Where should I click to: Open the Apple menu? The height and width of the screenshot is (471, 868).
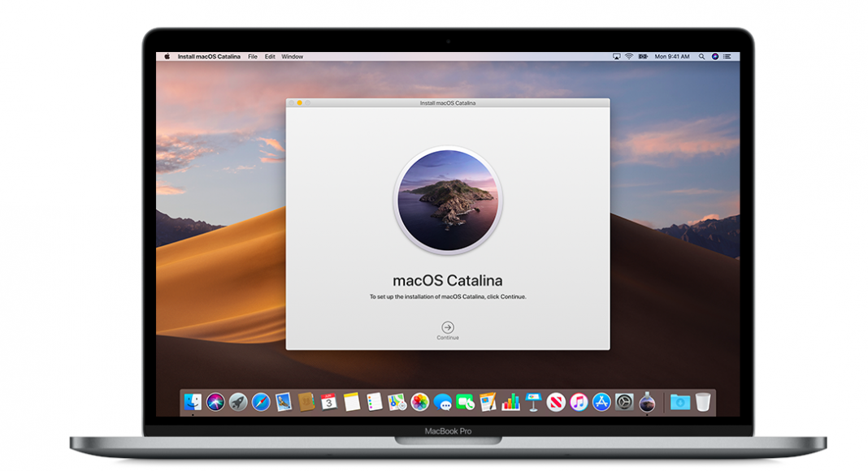tap(167, 56)
